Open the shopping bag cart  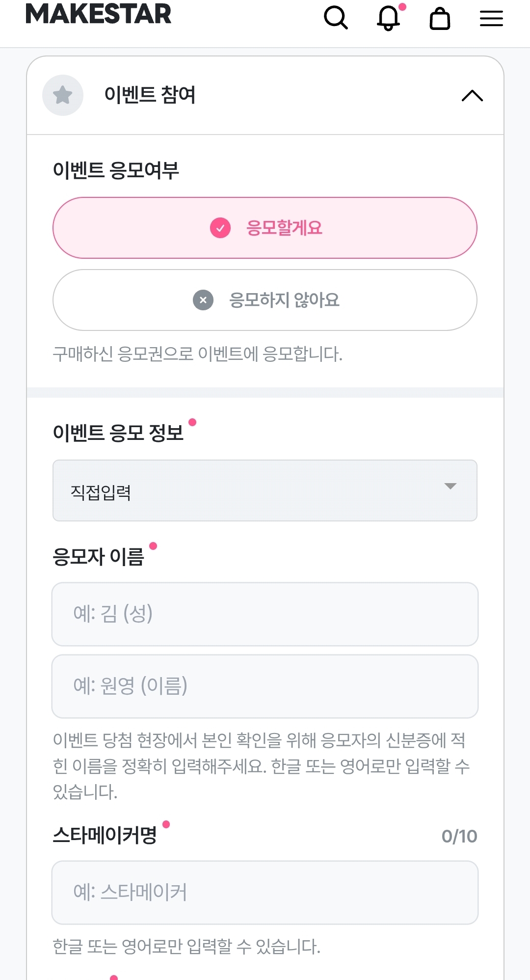click(440, 19)
